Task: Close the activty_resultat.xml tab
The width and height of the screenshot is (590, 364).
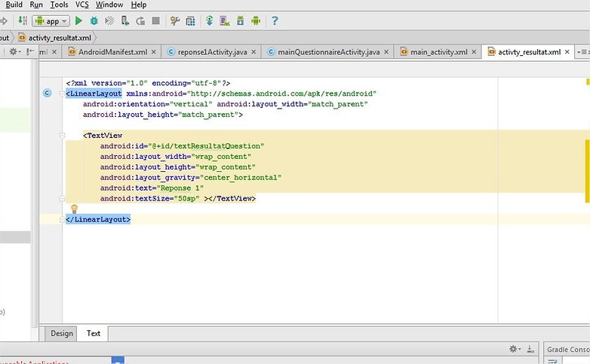Action: click(x=567, y=52)
